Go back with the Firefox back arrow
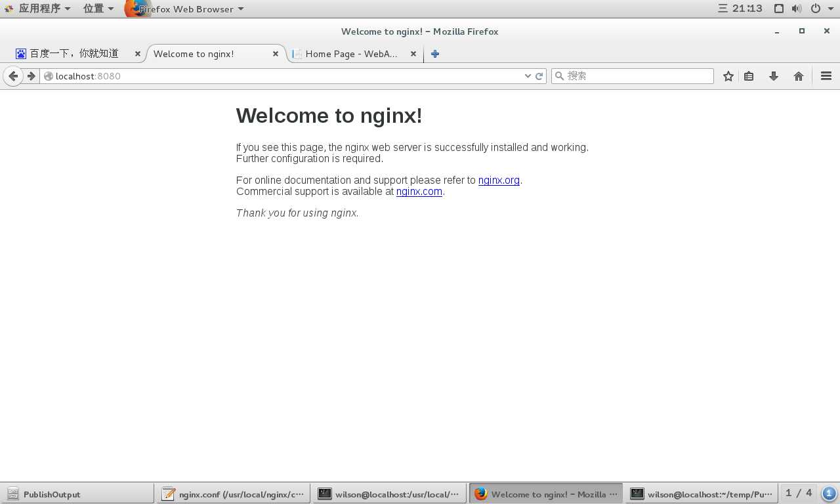 pos(13,76)
